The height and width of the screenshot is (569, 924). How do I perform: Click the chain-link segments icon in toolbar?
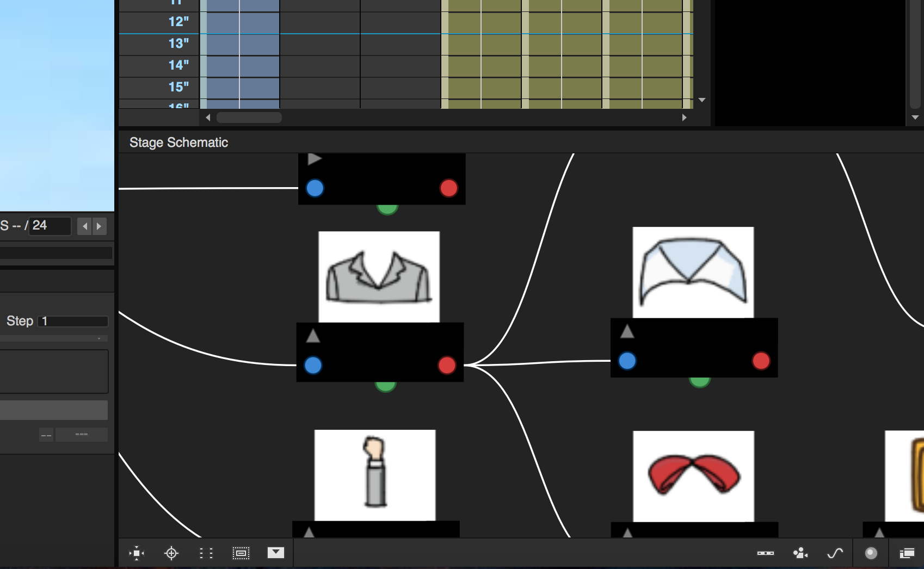tap(766, 553)
